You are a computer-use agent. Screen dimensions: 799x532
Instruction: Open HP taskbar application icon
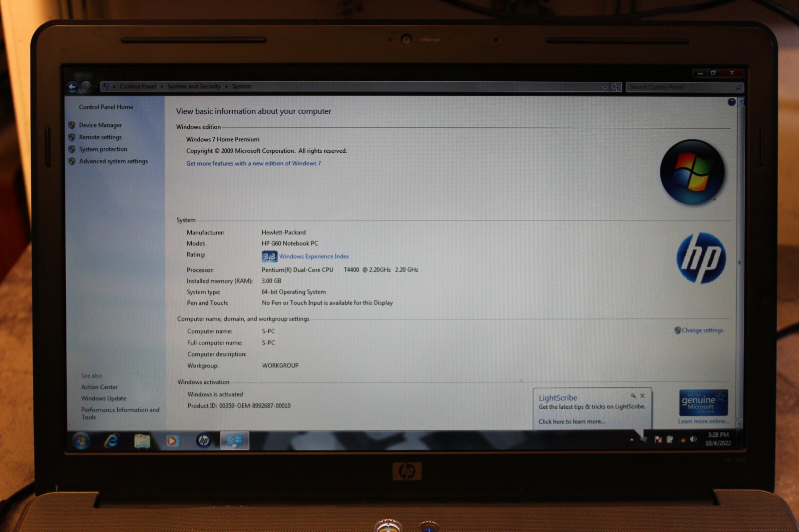click(203, 441)
